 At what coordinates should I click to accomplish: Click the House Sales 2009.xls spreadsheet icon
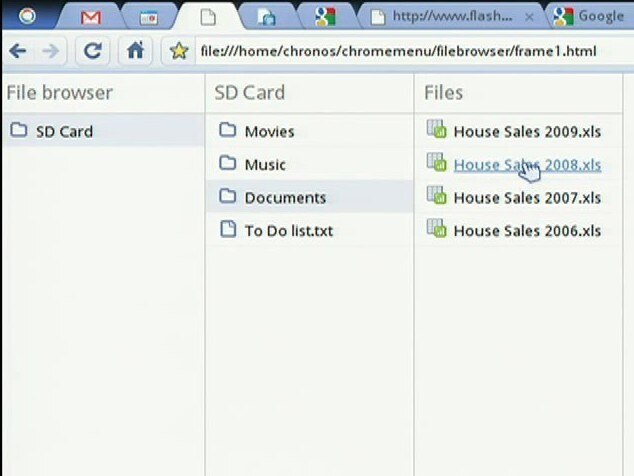pyautogui.click(x=437, y=129)
